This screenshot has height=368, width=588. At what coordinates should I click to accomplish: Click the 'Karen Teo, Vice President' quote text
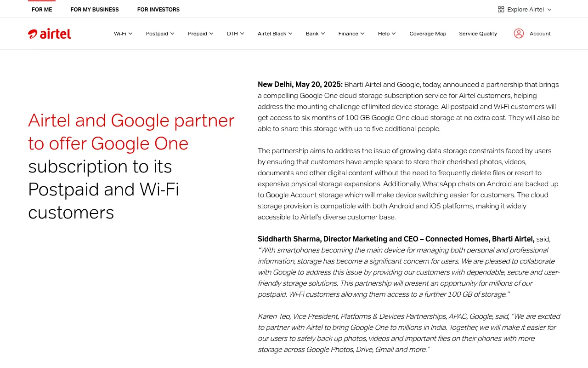point(298,316)
